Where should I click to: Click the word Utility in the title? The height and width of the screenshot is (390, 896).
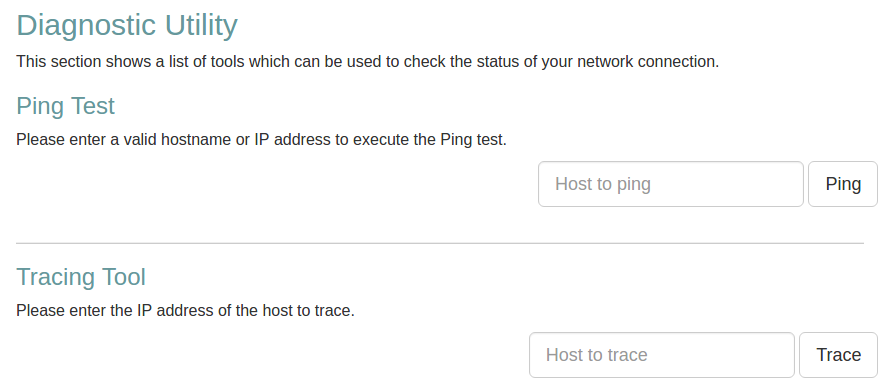[201, 26]
